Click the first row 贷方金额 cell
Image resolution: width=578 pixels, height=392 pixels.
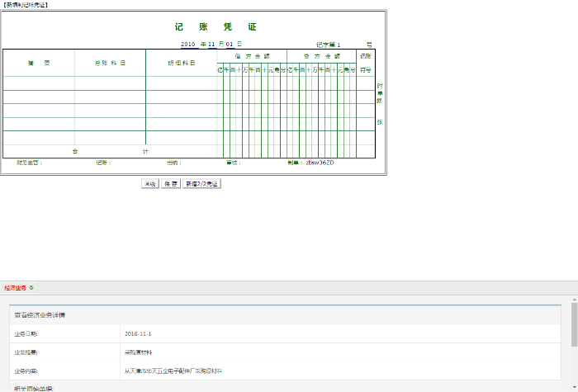click(x=321, y=83)
